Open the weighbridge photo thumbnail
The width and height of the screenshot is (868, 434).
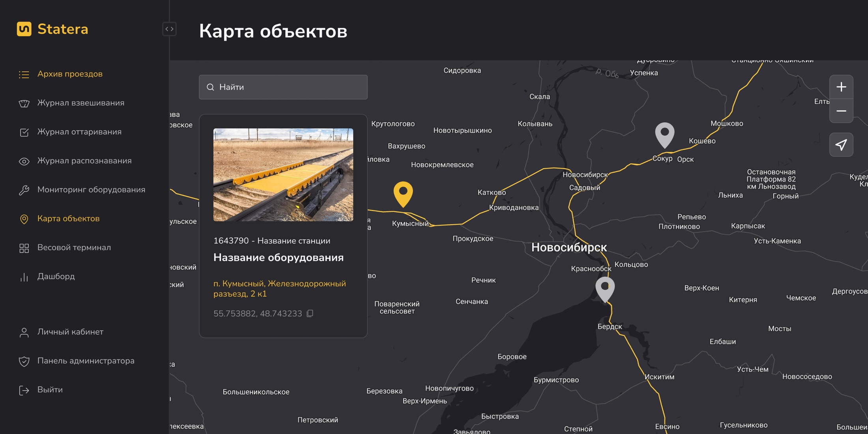pos(283,174)
